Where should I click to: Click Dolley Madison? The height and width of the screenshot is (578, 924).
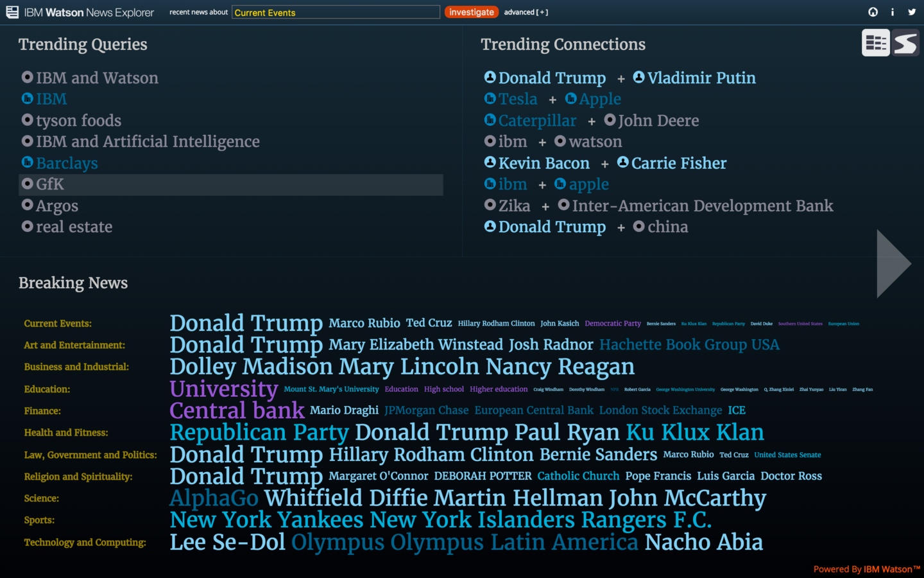pyautogui.click(x=251, y=367)
